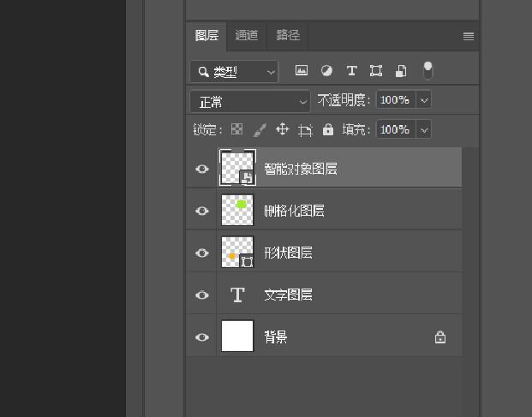The width and height of the screenshot is (532, 417).
Task: Open the 正常 blend mode dropdown
Action: pos(249,101)
